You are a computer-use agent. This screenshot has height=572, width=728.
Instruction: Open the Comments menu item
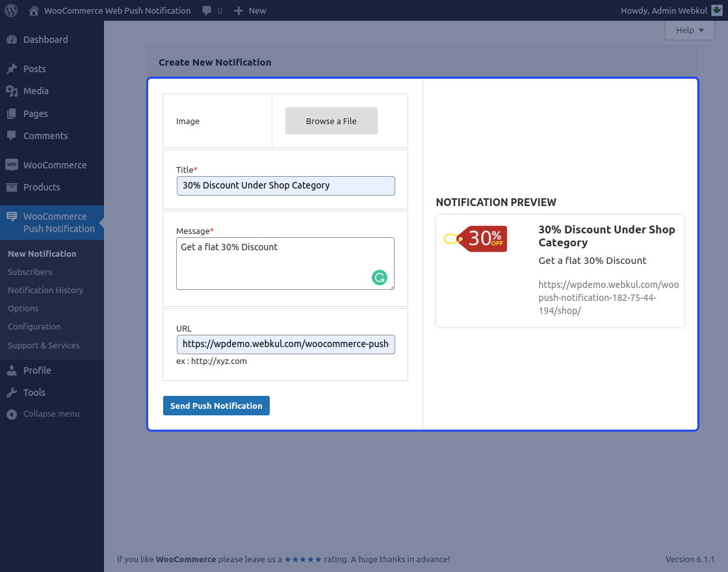pyautogui.click(x=45, y=136)
